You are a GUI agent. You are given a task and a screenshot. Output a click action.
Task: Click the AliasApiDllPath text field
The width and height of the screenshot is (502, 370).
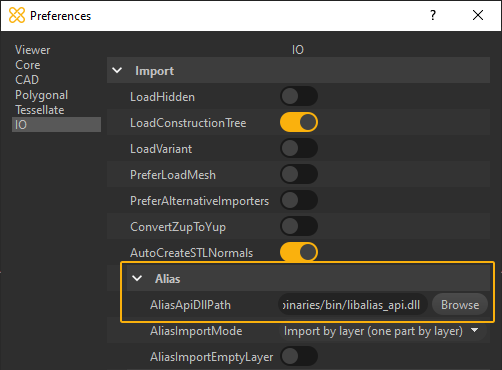coord(353,305)
